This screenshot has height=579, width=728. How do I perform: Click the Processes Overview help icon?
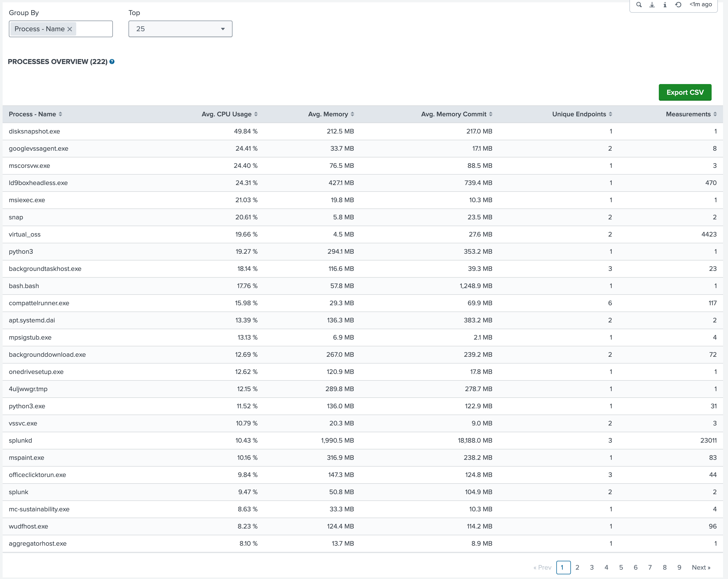coord(112,61)
